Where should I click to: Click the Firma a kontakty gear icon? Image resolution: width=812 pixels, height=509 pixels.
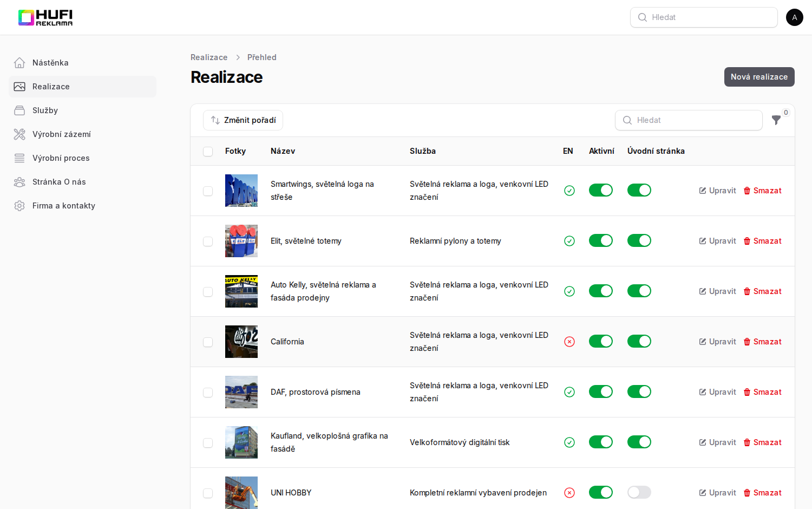(x=19, y=206)
